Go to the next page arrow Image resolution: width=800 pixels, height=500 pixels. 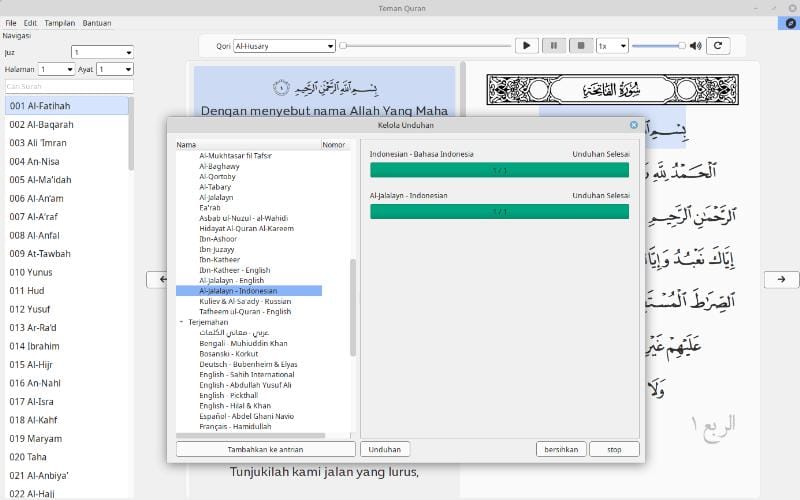[x=781, y=279]
